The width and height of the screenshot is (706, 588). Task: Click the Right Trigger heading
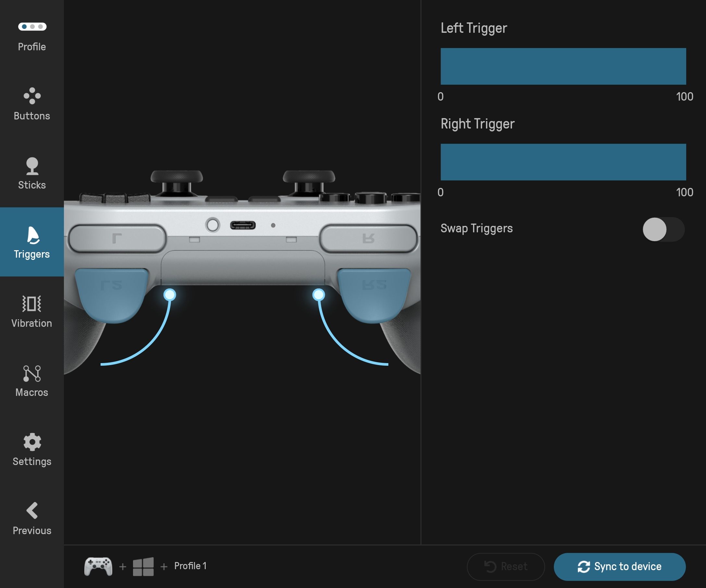(477, 124)
